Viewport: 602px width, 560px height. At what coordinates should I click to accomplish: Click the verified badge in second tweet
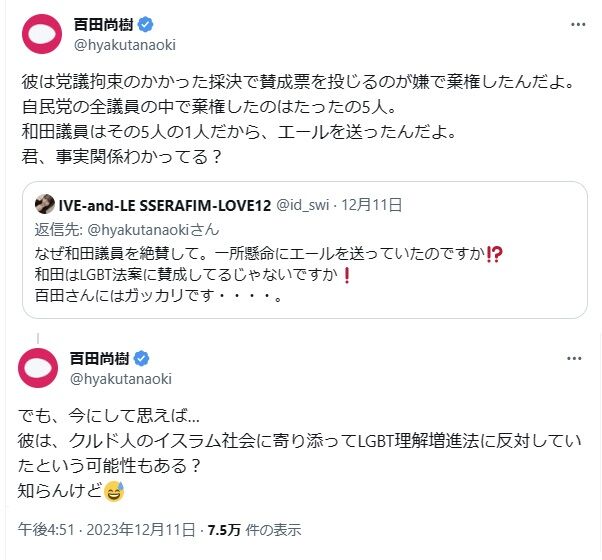(141, 358)
